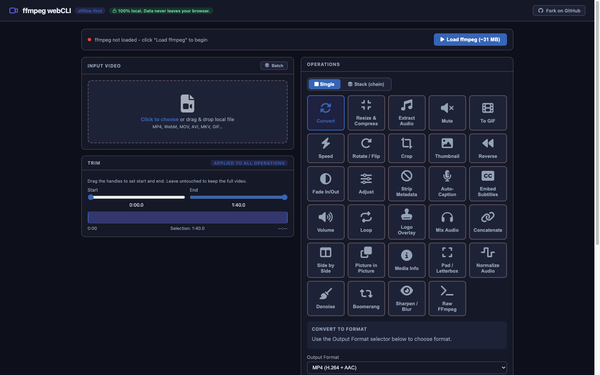Open the Raw FFmpeg operation
This screenshot has width=600, height=375.
pyautogui.click(x=447, y=298)
